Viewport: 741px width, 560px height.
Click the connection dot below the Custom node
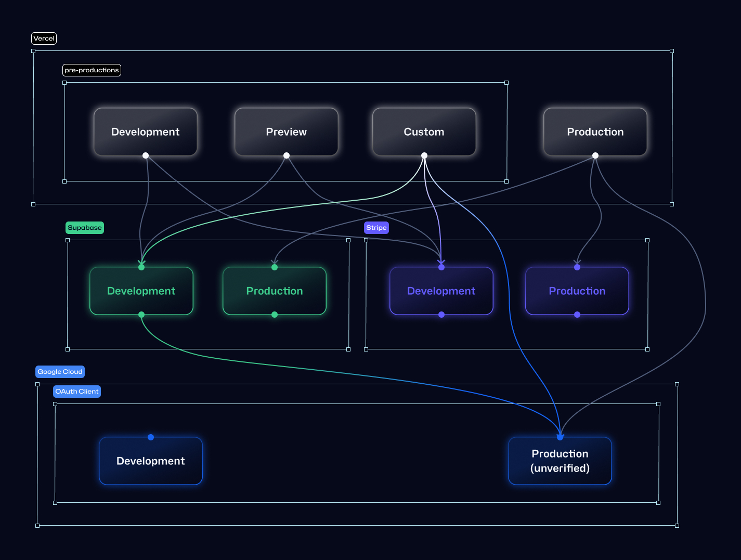[424, 155]
